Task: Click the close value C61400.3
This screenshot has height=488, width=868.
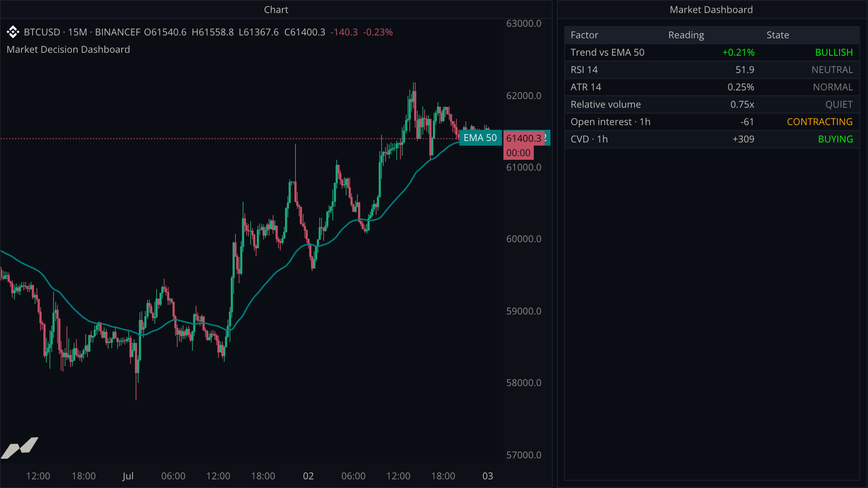Action: click(305, 32)
